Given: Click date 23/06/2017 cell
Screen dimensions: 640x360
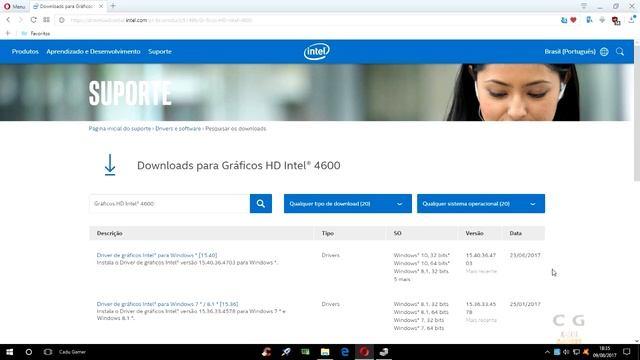Looking at the screenshot, I should click(x=525, y=255).
